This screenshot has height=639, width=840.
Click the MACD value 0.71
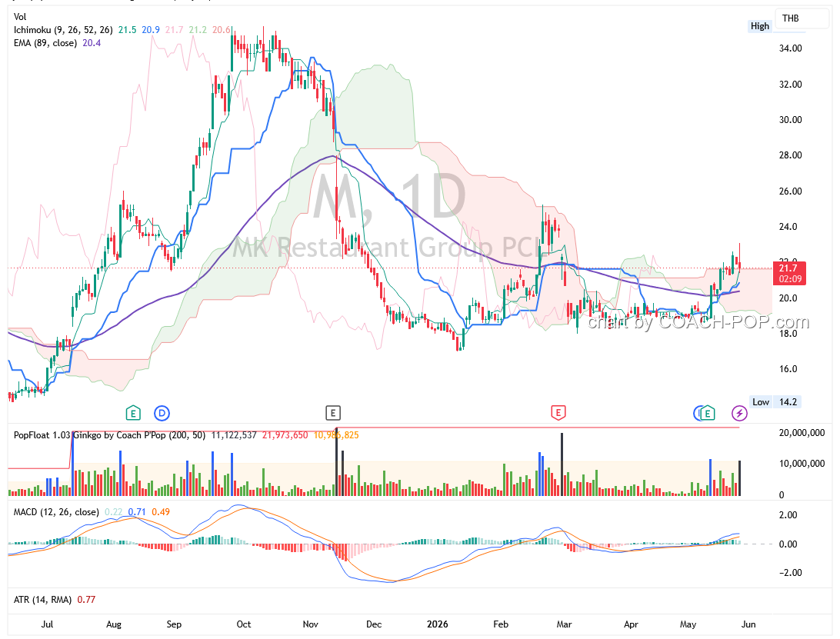coord(137,512)
